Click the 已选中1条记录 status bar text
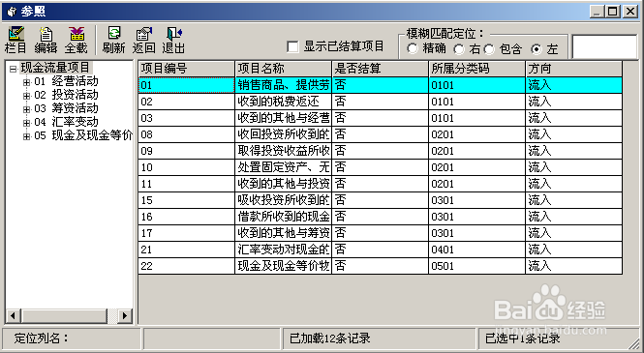This screenshot has height=353, width=644. 522,338
